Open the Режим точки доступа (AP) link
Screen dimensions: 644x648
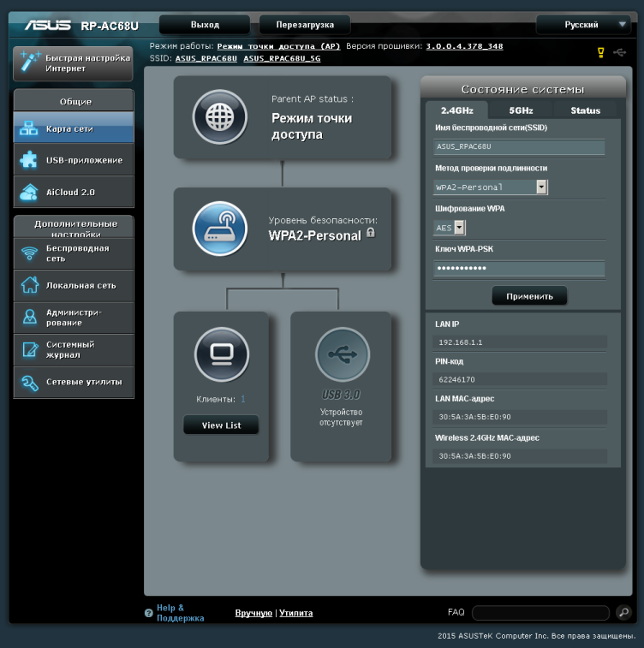pyautogui.click(x=278, y=46)
